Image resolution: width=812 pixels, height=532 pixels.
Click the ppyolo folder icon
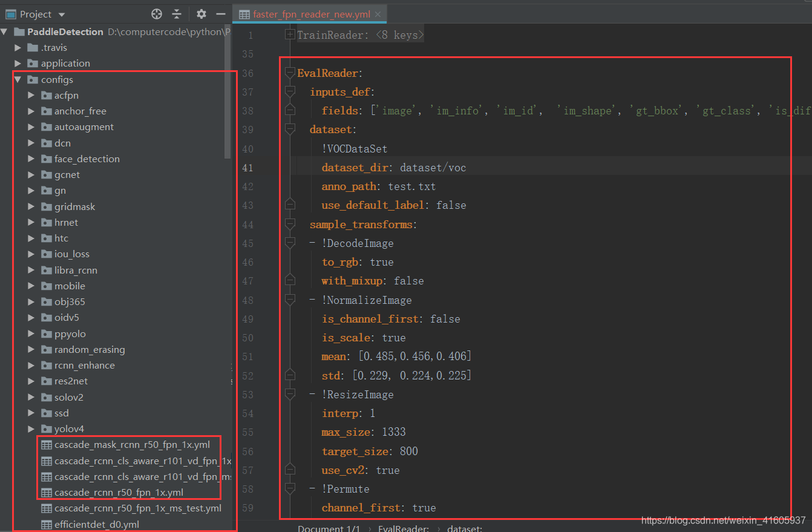click(x=46, y=334)
